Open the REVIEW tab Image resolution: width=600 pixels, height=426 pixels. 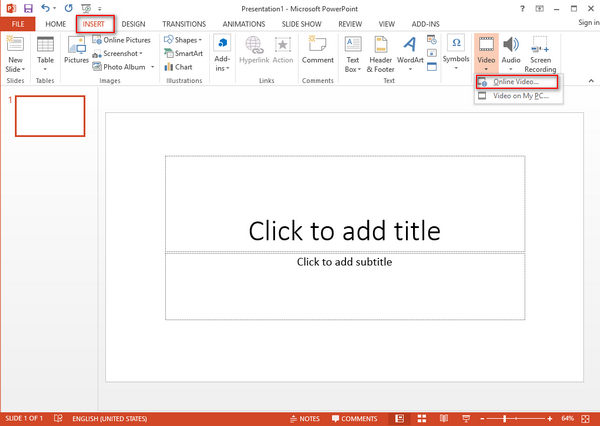point(350,24)
